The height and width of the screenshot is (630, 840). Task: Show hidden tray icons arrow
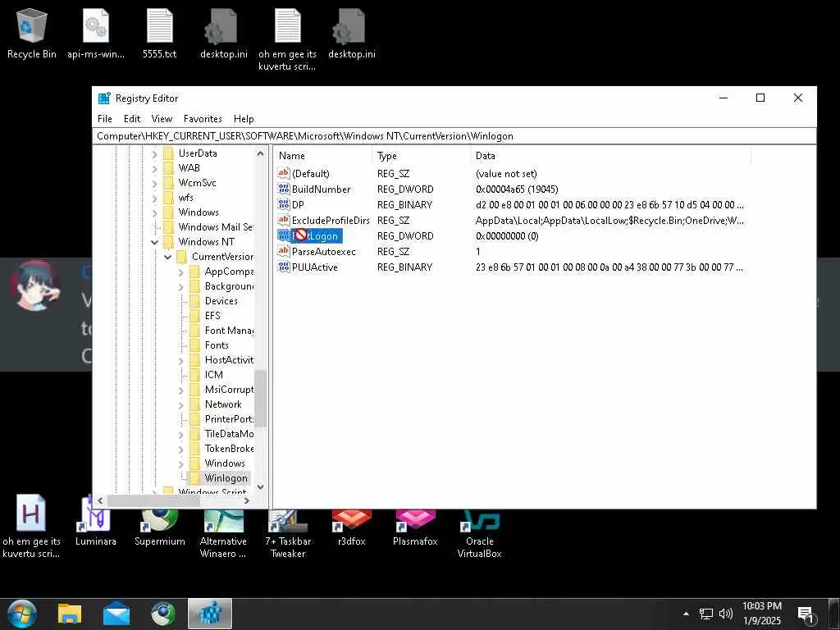click(686, 614)
